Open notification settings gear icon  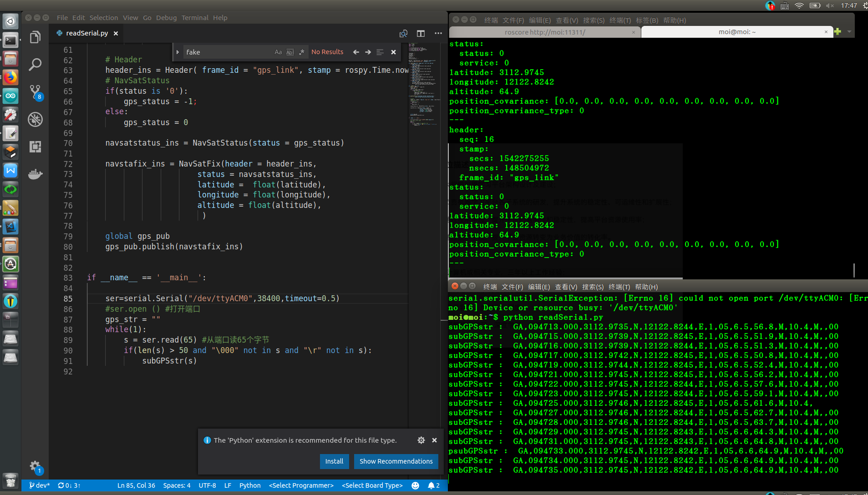pos(421,440)
